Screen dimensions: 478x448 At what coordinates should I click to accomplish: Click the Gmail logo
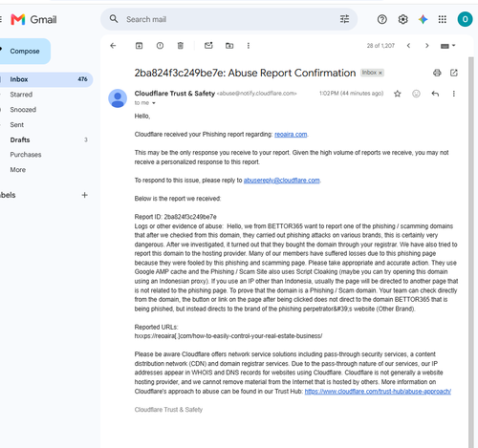[33, 20]
